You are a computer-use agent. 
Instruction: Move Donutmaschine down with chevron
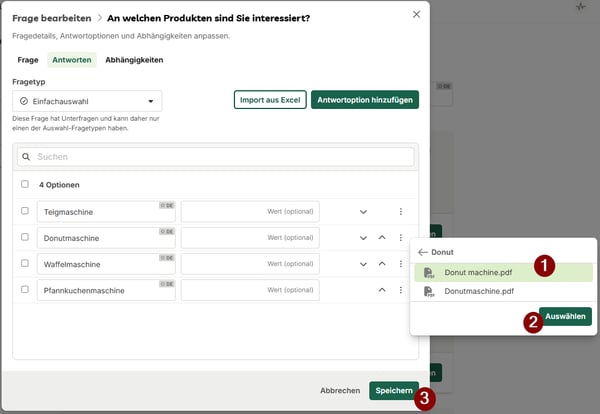coord(364,238)
